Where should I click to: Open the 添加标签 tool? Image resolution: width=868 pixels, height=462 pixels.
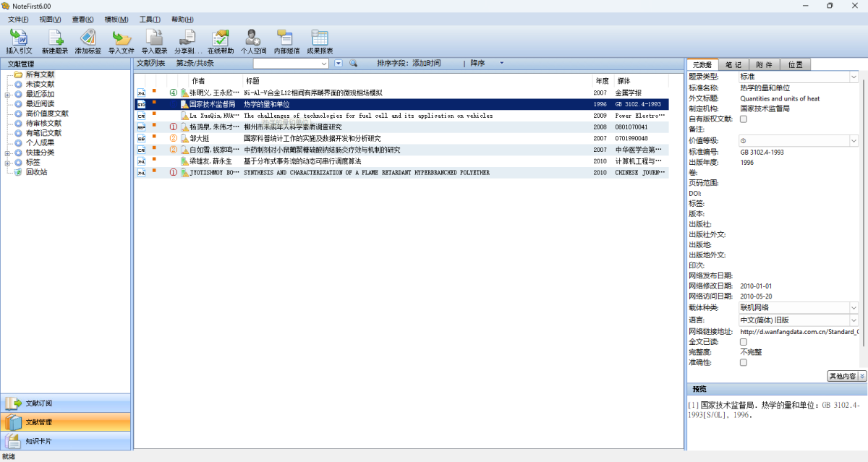[88, 38]
